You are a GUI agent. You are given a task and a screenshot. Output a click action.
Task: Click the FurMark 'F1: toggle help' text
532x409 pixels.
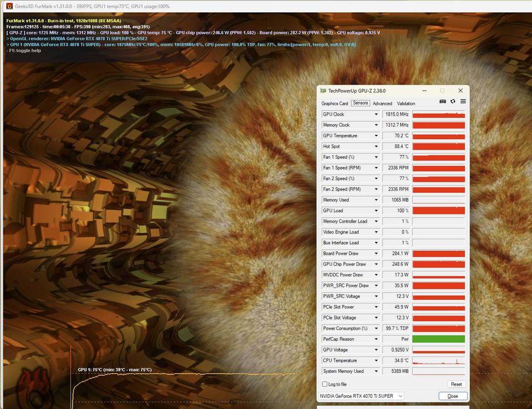23,50
